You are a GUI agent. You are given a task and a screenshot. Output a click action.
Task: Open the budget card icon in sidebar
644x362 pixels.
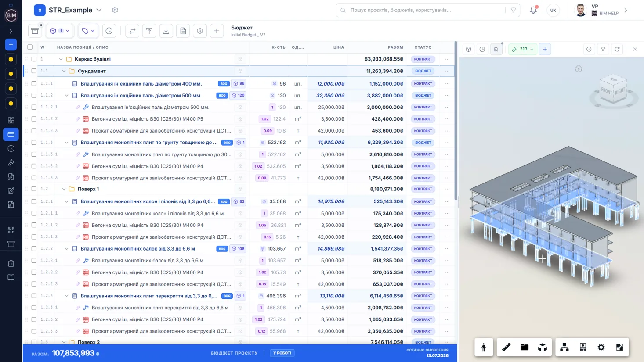pos(11,134)
